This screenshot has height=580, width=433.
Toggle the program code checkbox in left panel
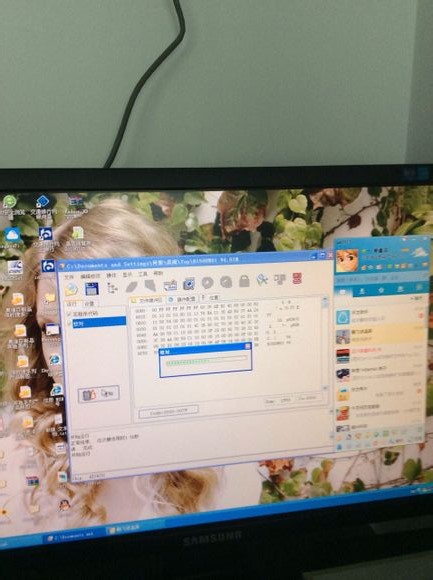tap(68, 314)
